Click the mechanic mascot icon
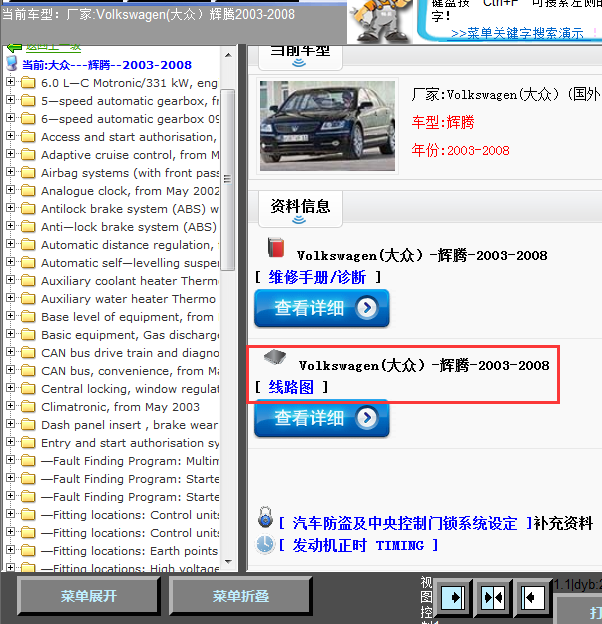 click(381, 20)
